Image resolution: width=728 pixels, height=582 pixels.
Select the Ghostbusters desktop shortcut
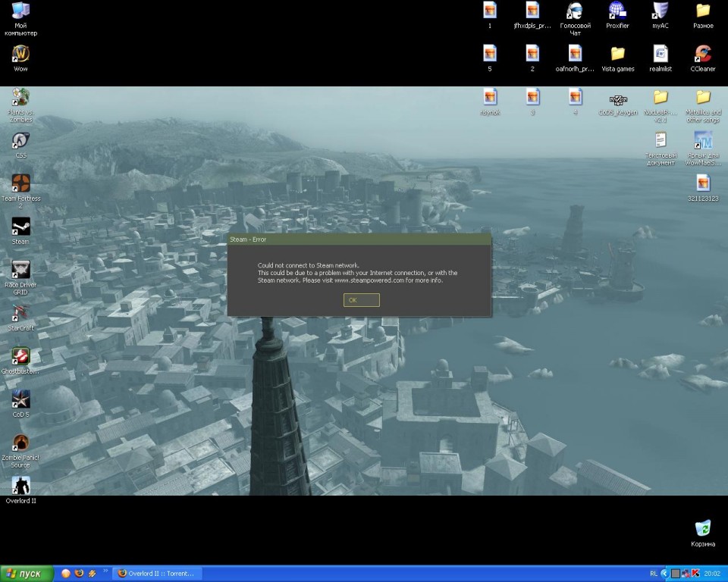point(21,361)
